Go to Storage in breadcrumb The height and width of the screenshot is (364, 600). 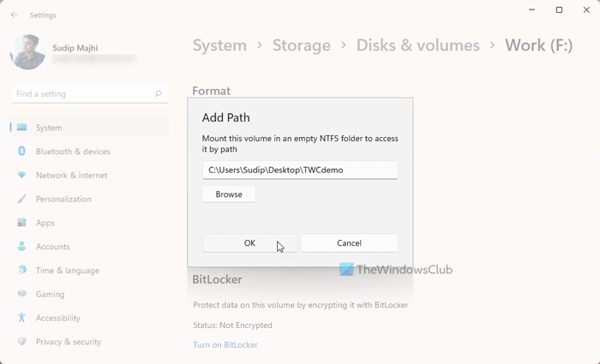(x=301, y=45)
